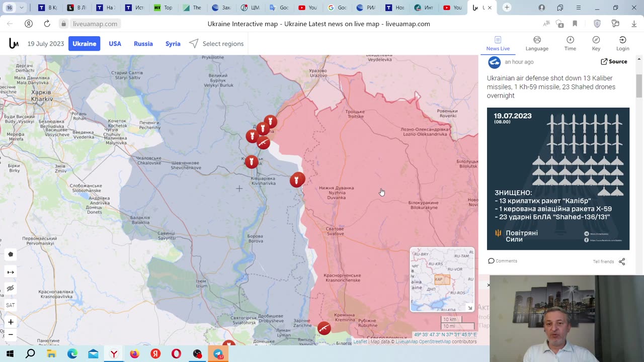Click the browser back arrow
Viewport: 644px width, 362px height.
pos(10,24)
